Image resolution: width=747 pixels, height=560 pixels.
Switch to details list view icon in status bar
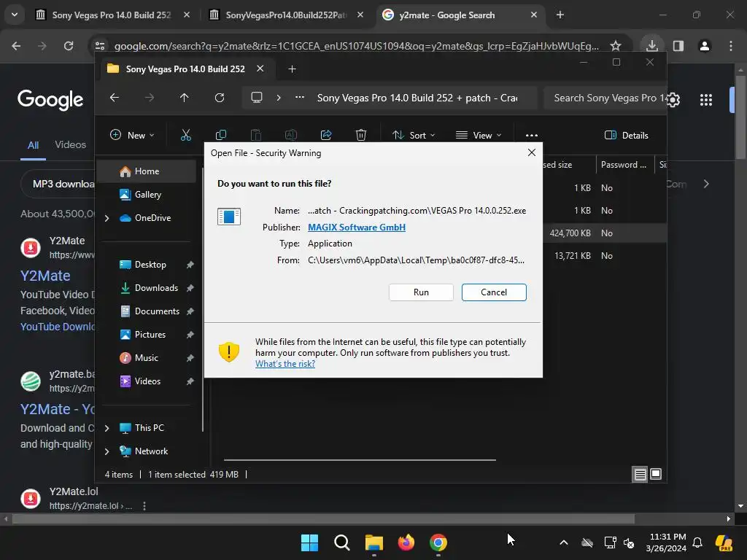tap(640, 474)
